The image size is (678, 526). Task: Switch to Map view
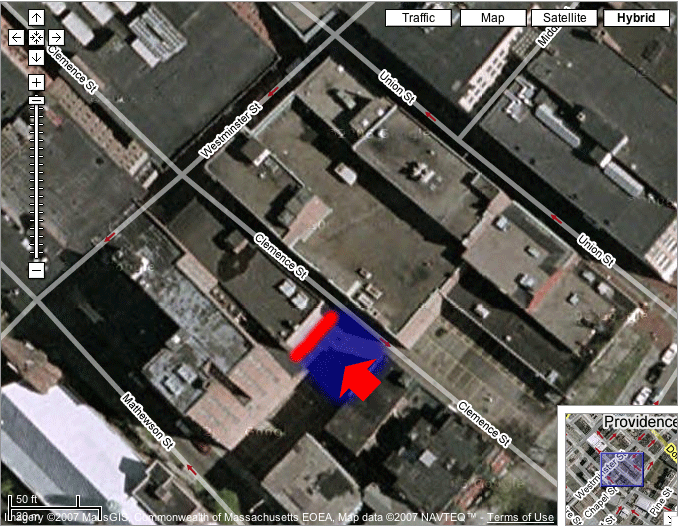pos(492,18)
